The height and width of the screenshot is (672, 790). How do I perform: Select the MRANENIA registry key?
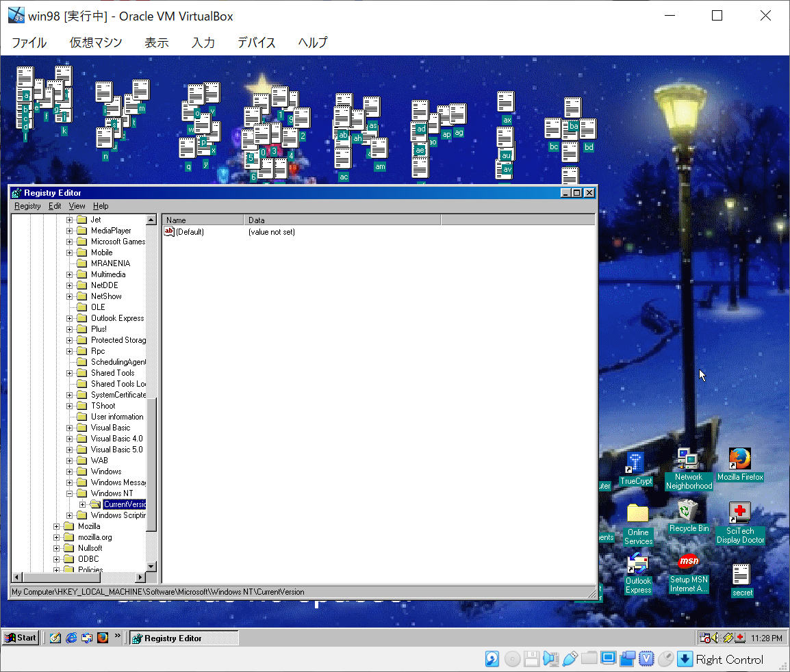click(110, 263)
